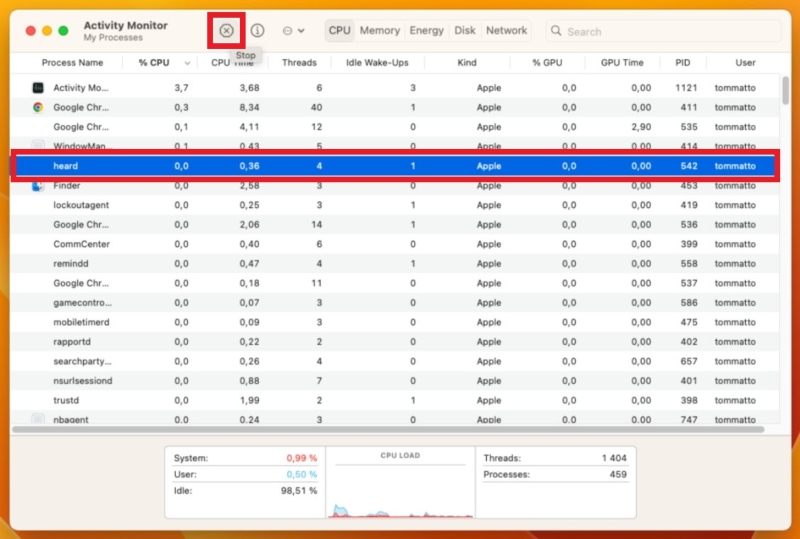
Task: Click the User percentage 0,50 %
Action: [x=302, y=474]
